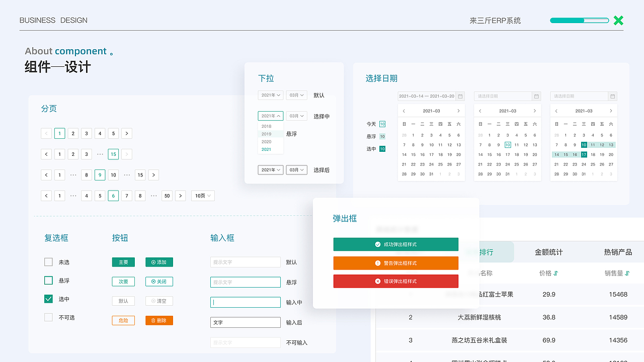Click next-page arrow after page 50
Screen dimensions: 644x362
[181, 196]
